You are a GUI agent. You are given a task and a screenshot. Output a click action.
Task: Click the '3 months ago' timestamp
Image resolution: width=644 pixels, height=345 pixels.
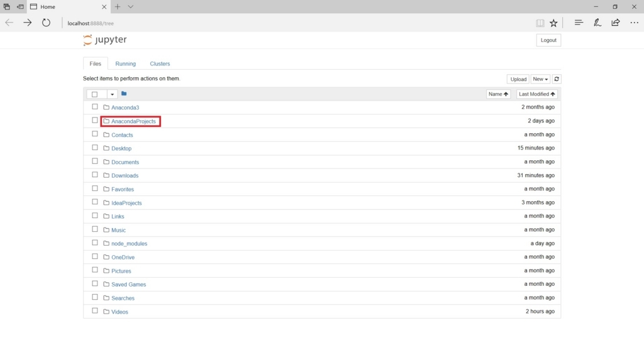[x=538, y=202]
